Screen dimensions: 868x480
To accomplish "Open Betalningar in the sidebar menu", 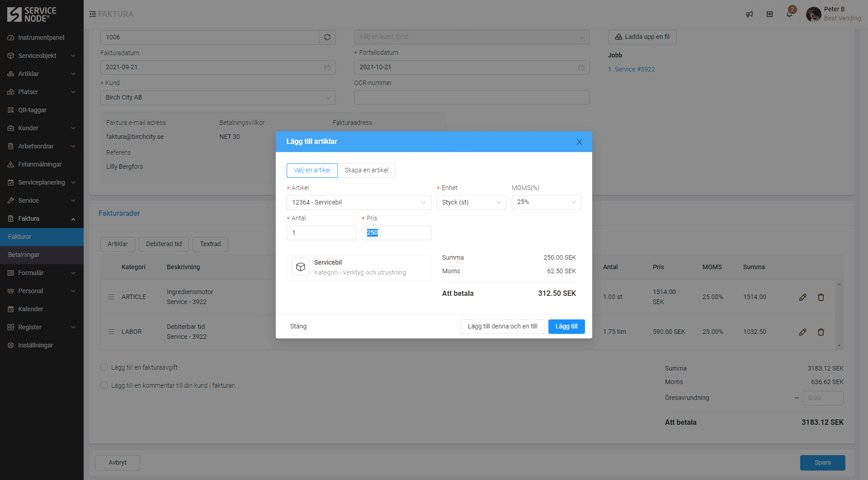I will coord(24,255).
